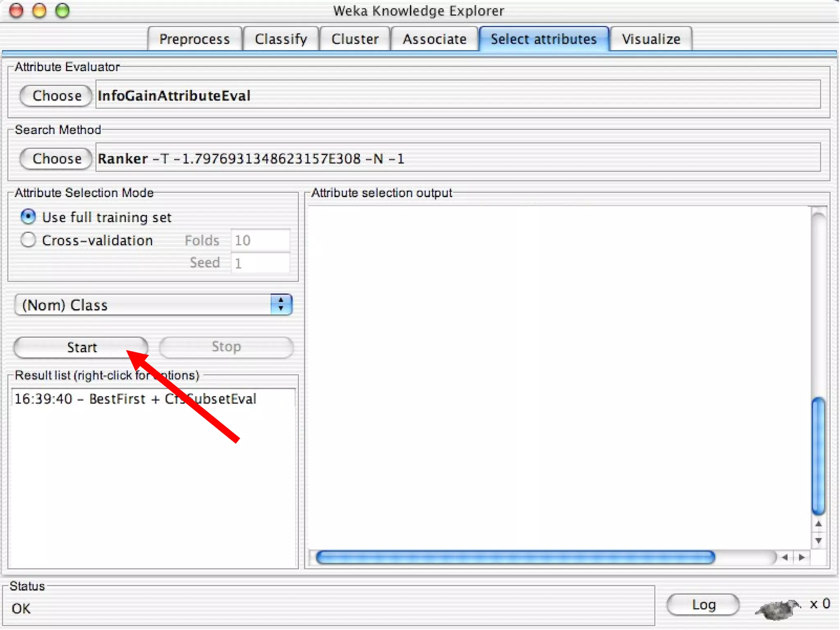Screen dimensions: 840x630
Task: Switch to the Classify tab
Action: point(281,39)
